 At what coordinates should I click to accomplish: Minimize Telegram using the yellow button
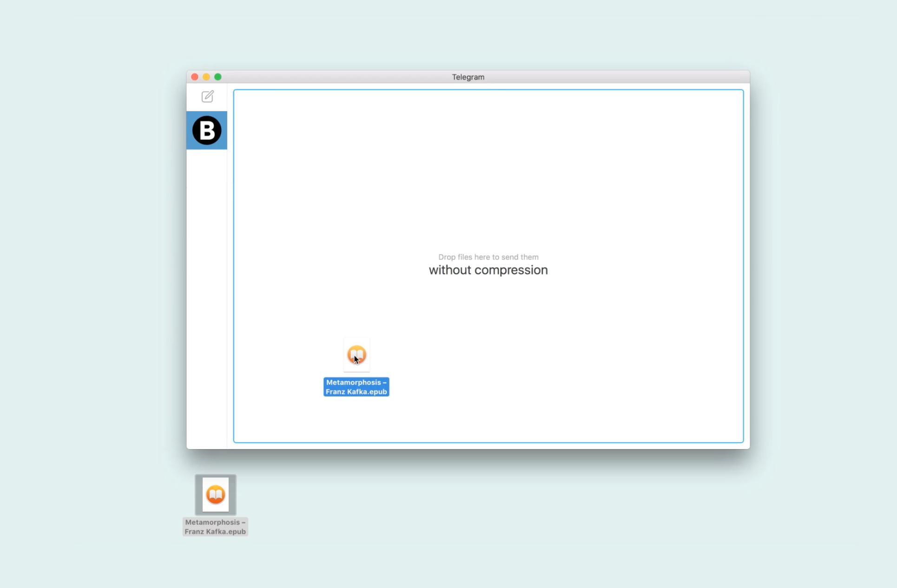coord(206,77)
